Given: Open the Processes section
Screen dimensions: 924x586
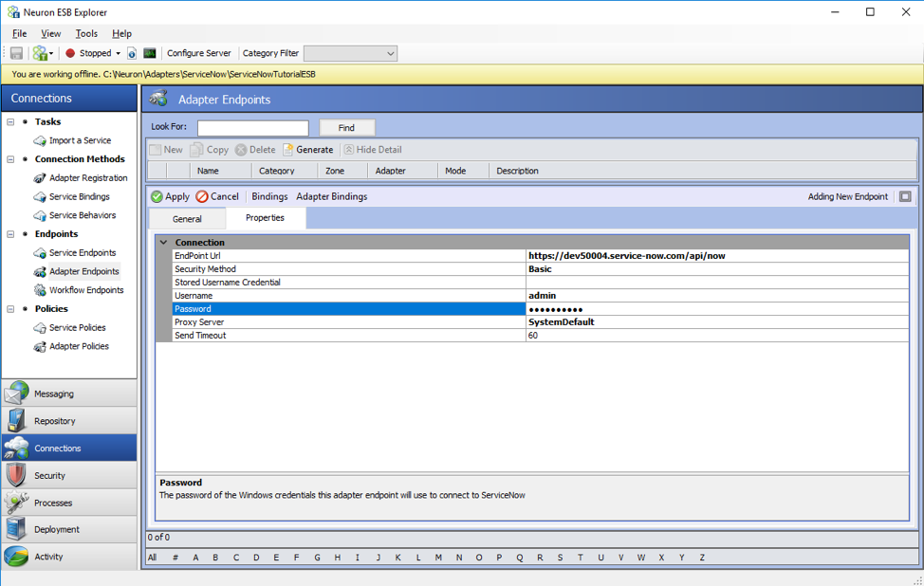Looking at the screenshot, I should click(x=69, y=503).
